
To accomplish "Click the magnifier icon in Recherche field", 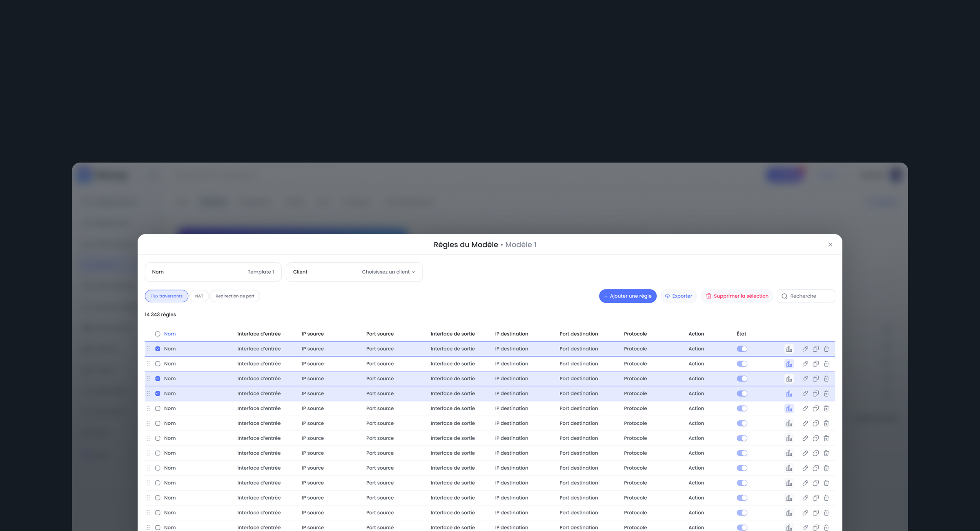I will click(784, 296).
